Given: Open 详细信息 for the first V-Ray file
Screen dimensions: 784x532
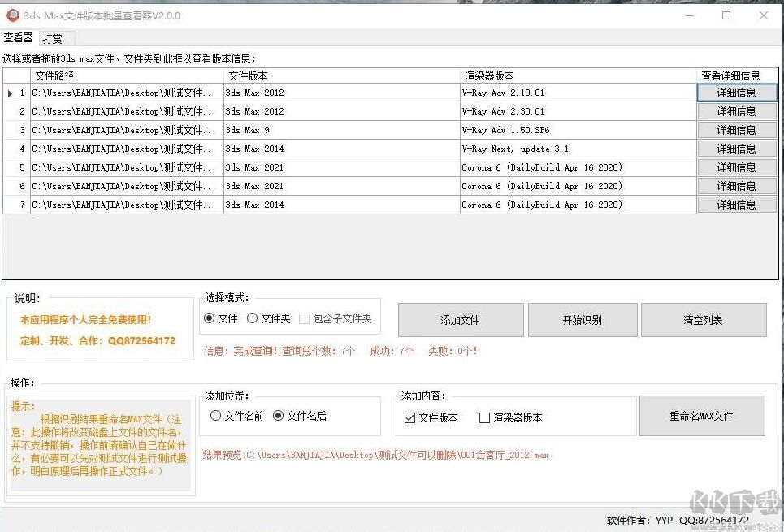Looking at the screenshot, I should point(736,92).
